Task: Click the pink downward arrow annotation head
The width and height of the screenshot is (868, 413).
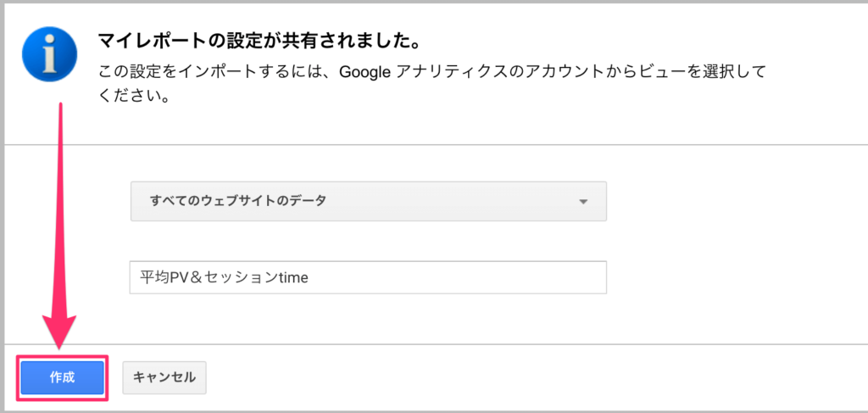Action: [x=61, y=334]
